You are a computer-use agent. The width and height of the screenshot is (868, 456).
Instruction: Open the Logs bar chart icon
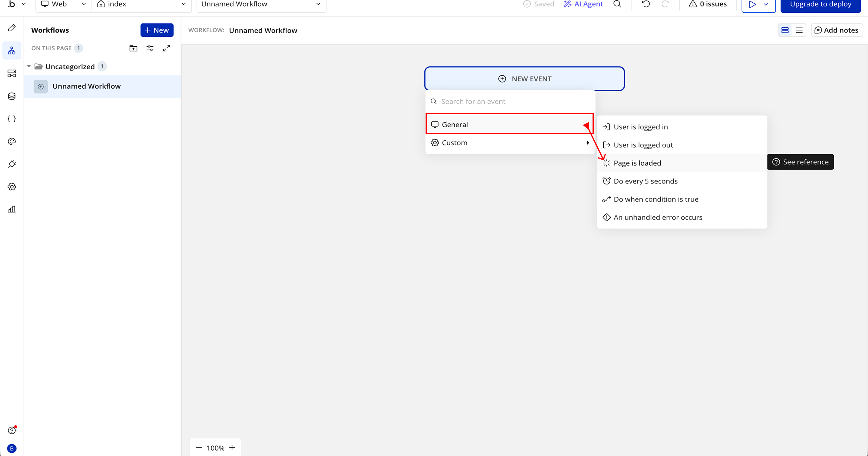[x=12, y=210]
